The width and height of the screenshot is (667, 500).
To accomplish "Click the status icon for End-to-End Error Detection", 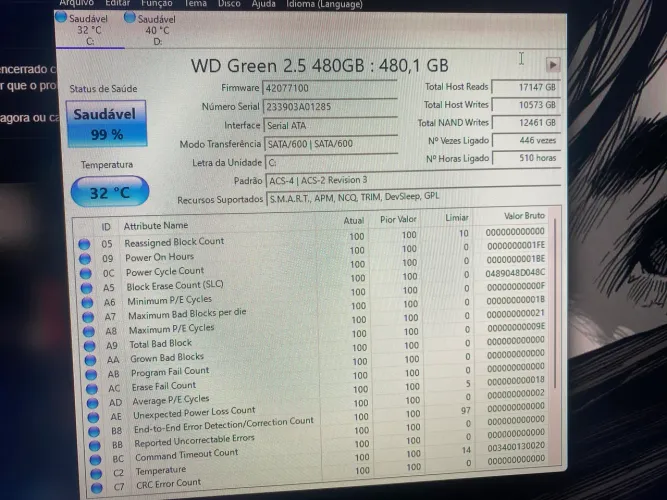I will pos(94,431).
